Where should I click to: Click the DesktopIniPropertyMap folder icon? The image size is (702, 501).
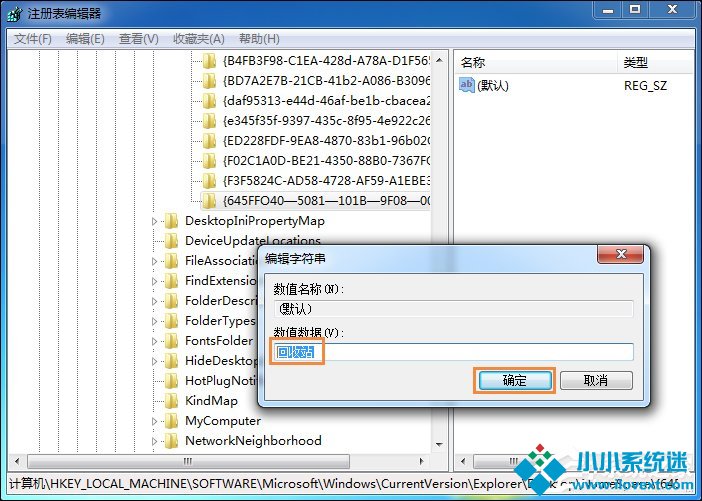tap(171, 221)
